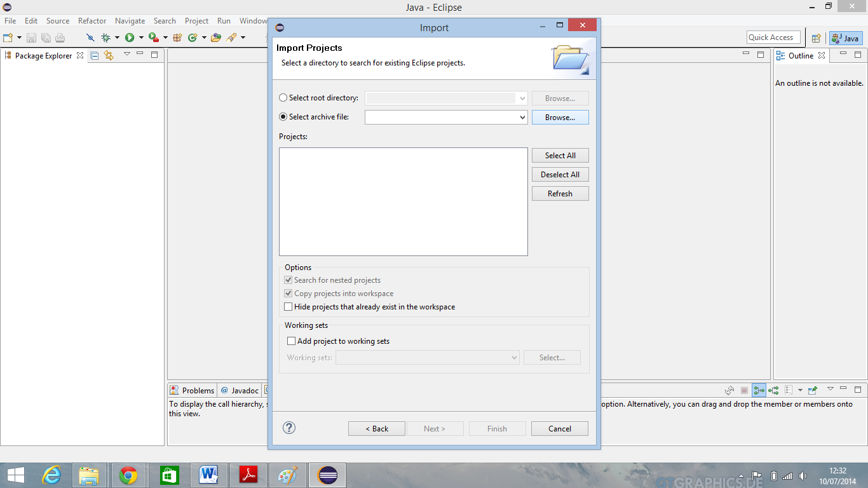Show Callee Hierarchy in call hierarchy view

[x=773, y=390]
